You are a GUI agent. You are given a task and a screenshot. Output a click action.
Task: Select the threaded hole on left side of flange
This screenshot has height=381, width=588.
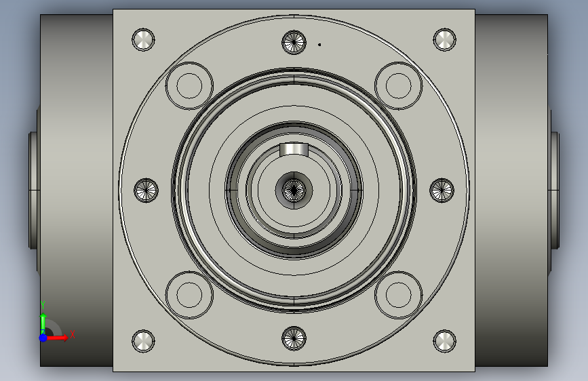click(146, 190)
